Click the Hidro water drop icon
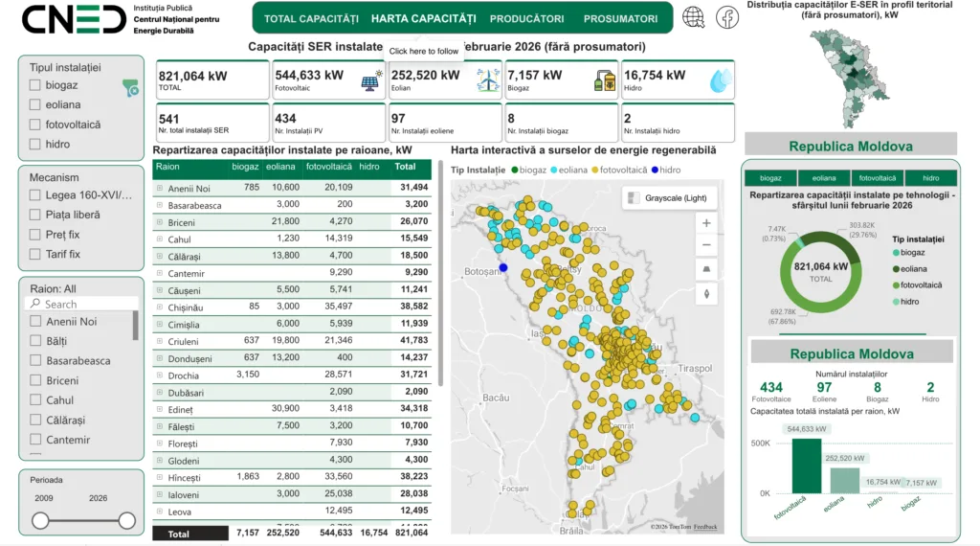The height and width of the screenshot is (546, 980). click(719, 81)
